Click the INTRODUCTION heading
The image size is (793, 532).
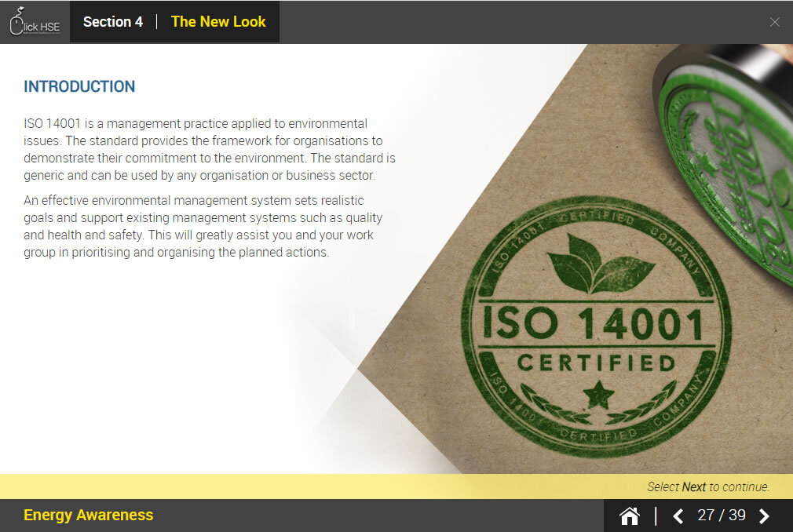(79, 86)
